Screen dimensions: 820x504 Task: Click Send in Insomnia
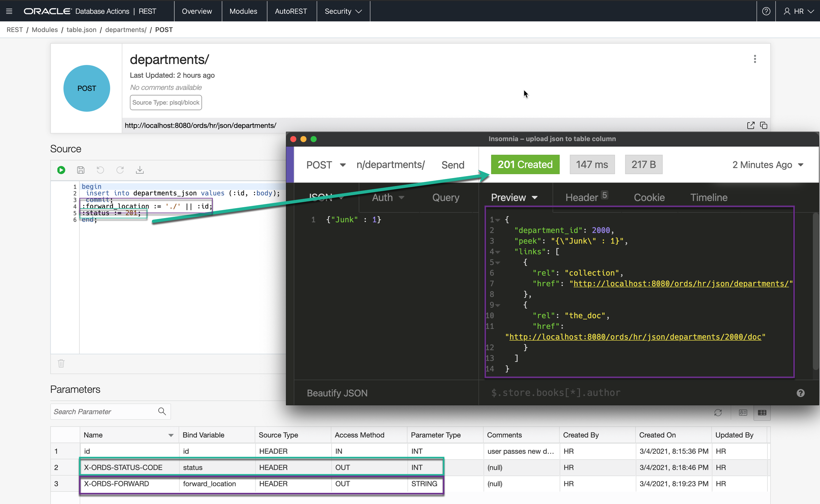point(453,165)
